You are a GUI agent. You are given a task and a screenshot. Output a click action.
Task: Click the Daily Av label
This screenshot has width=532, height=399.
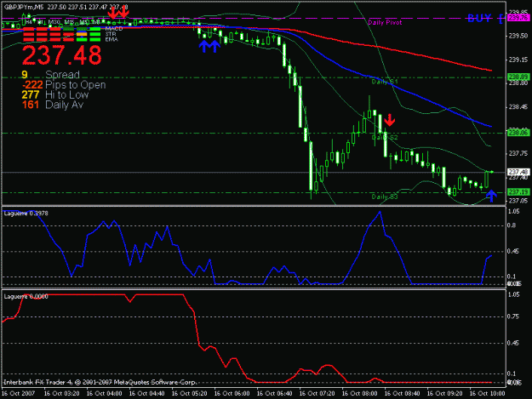64,105
